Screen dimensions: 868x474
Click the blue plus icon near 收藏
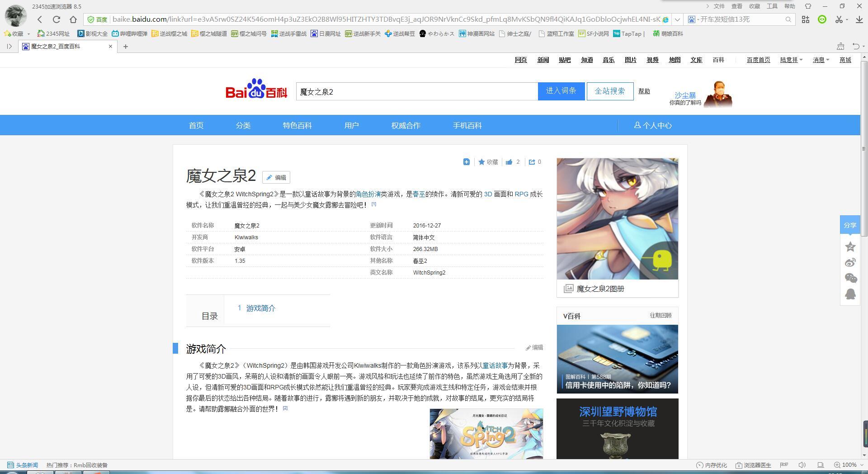click(x=466, y=162)
